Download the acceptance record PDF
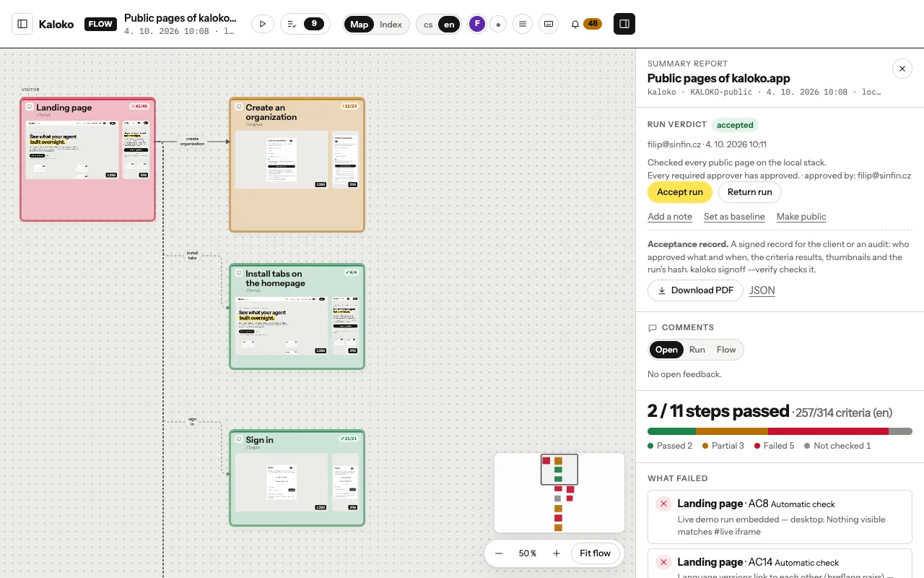The width and height of the screenshot is (924, 578). coord(695,290)
